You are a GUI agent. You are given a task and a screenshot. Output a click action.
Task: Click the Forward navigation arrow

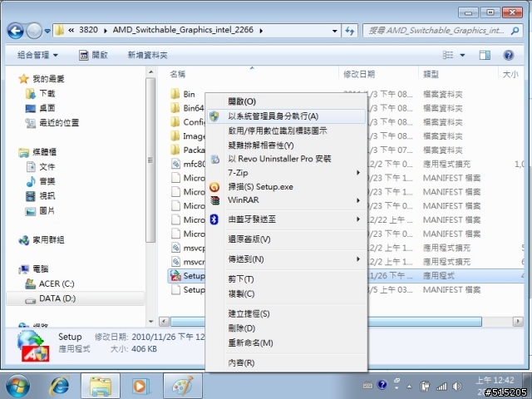click(34, 31)
